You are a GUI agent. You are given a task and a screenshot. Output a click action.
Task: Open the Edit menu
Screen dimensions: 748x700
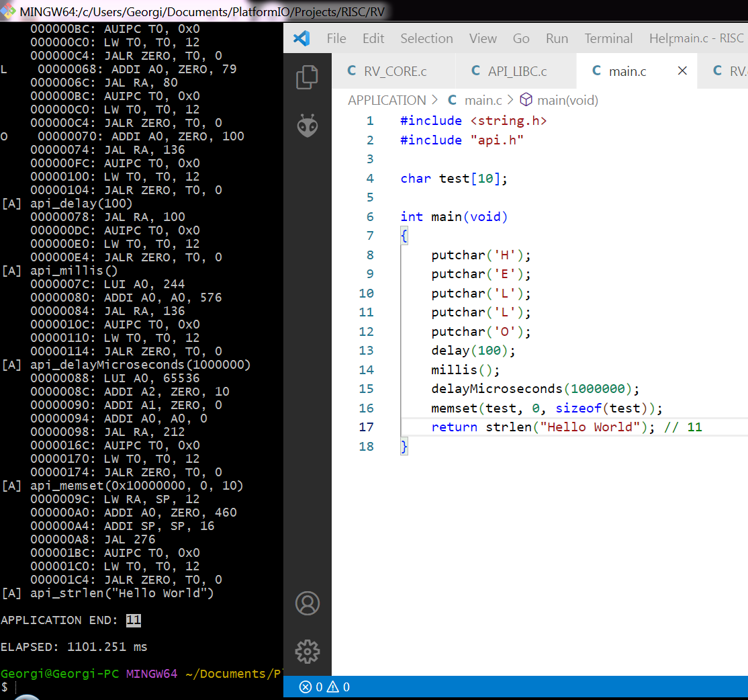point(373,39)
